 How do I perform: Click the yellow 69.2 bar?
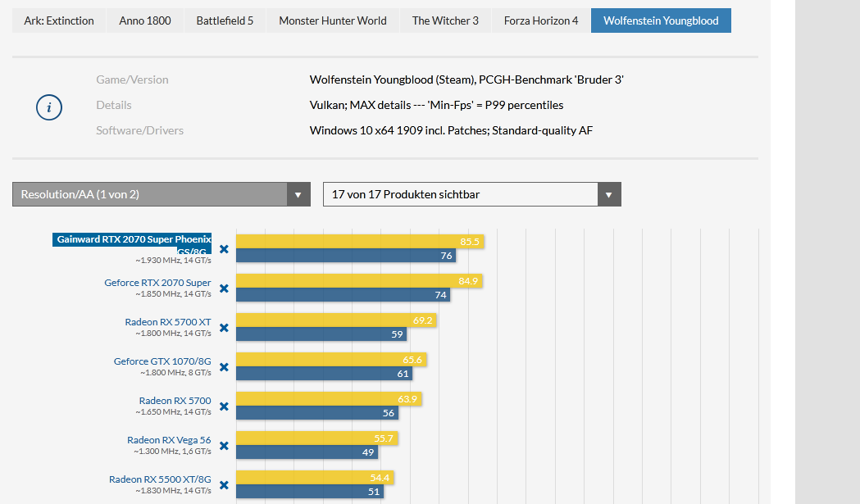click(336, 320)
